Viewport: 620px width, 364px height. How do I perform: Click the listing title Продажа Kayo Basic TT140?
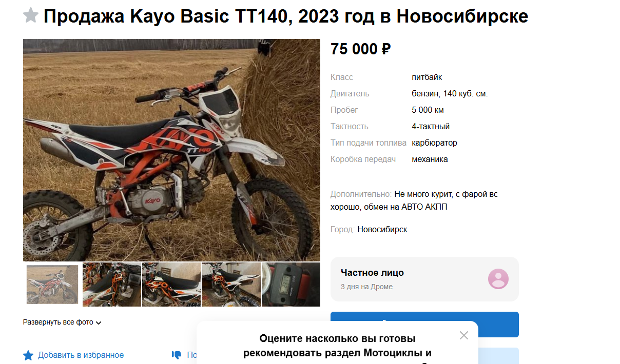[286, 16]
